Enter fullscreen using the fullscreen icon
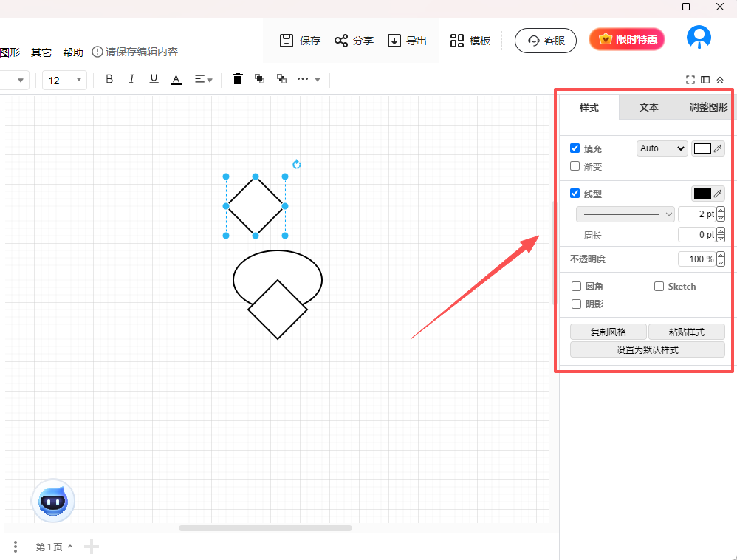 click(x=690, y=80)
